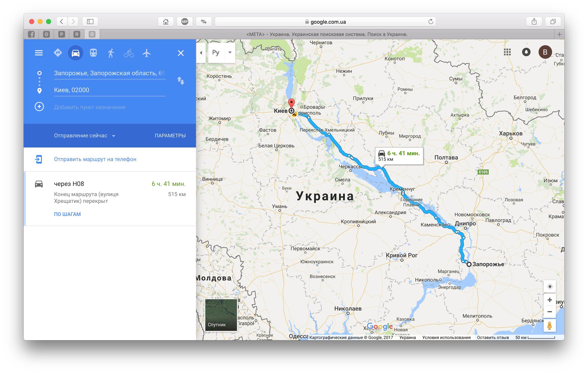The image size is (588, 374).
Task: Click the Харьков city label
Action: coord(511,134)
